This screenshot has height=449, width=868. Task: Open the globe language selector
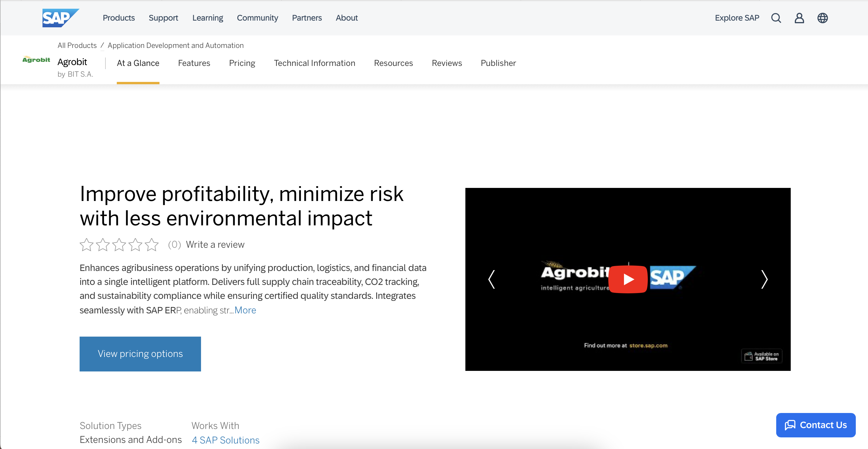tap(822, 18)
